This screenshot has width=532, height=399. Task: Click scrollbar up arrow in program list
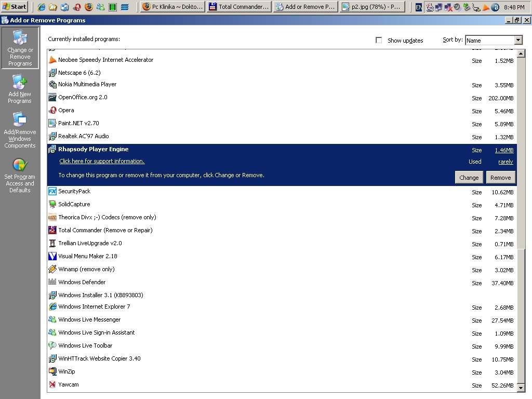[521, 54]
